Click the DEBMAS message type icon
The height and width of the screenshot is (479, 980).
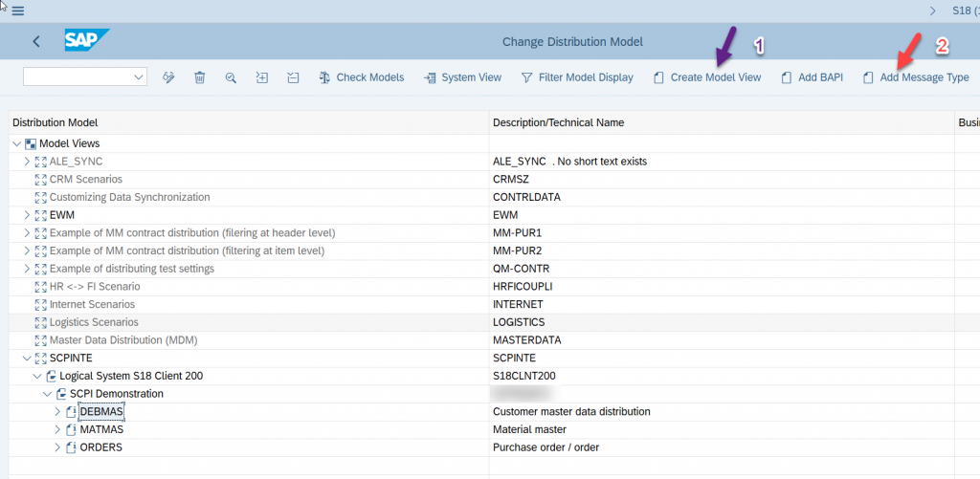coord(71,412)
